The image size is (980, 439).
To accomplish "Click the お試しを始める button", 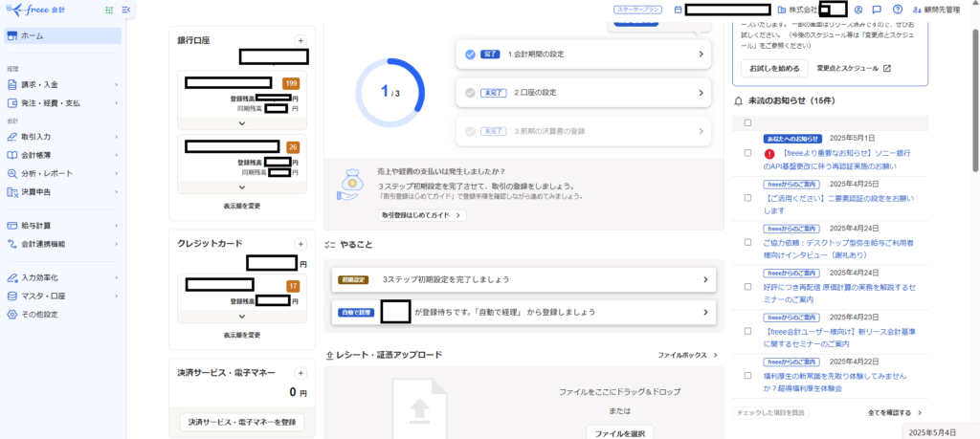I will point(774,68).
